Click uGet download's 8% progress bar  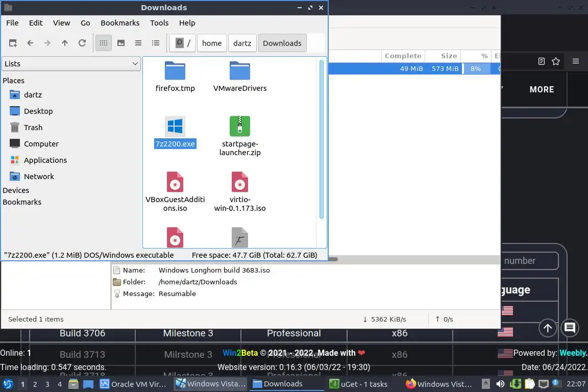(x=476, y=68)
